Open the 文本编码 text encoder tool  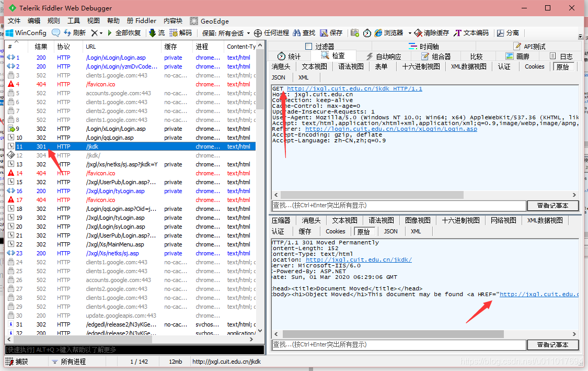tap(471, 33)
